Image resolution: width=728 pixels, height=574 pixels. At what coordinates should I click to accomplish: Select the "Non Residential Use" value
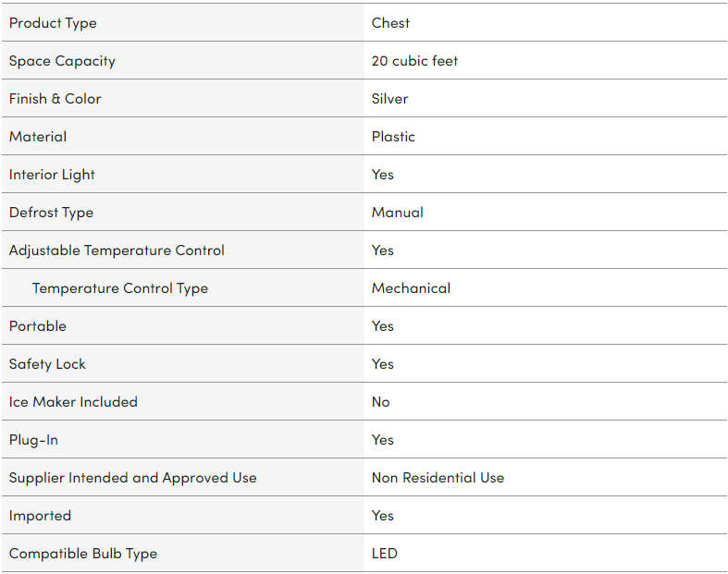click(438, 478)
